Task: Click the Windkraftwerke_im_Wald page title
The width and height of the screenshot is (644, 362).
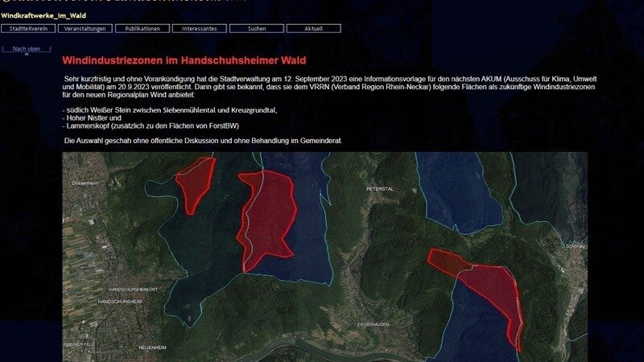Action: point(43,15)
